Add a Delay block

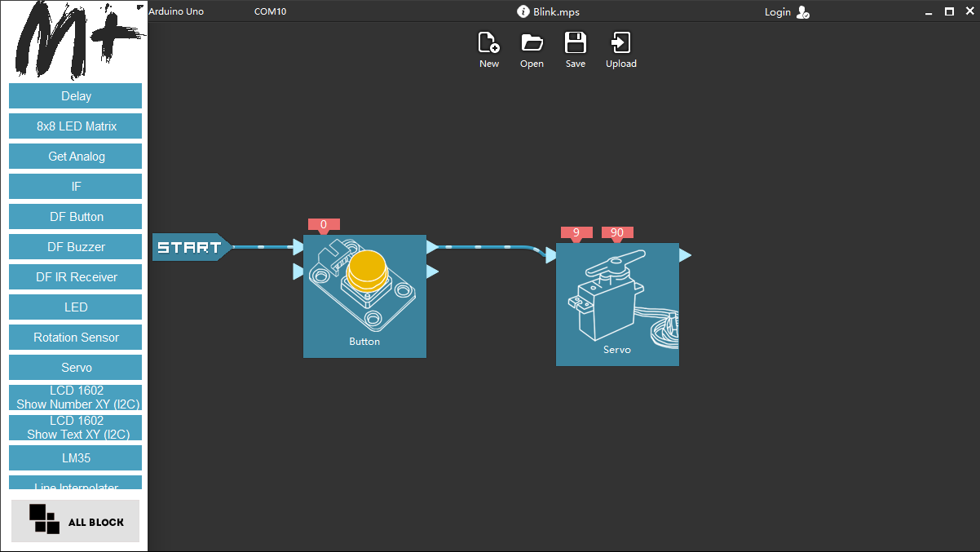pos(76,96)
